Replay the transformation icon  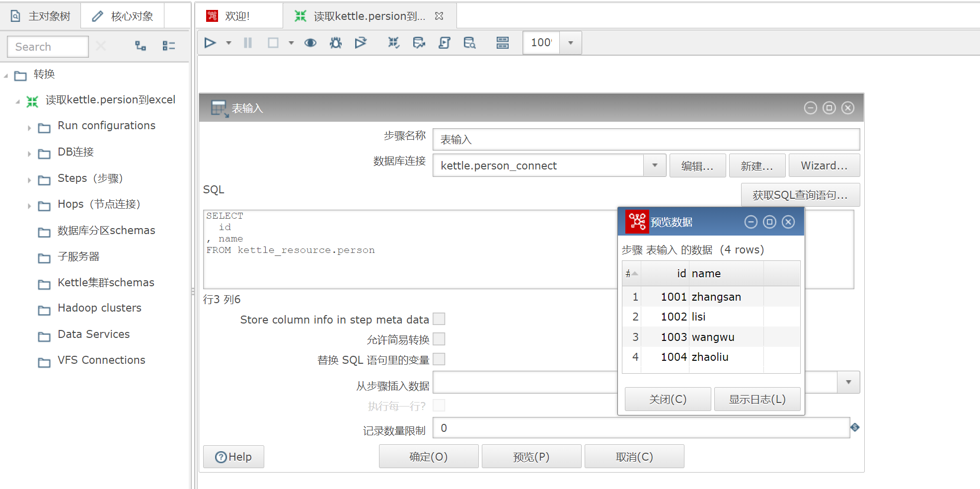361,43
